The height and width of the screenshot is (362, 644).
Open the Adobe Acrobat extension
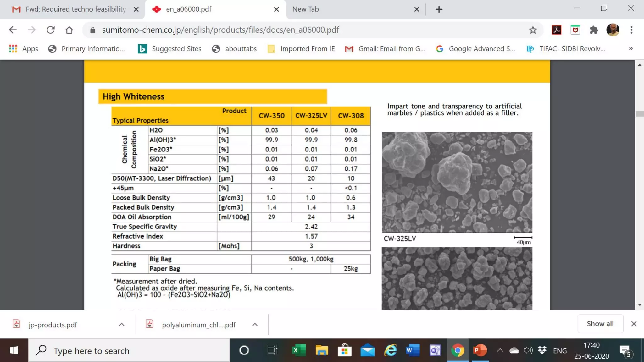tap(557, 30)
